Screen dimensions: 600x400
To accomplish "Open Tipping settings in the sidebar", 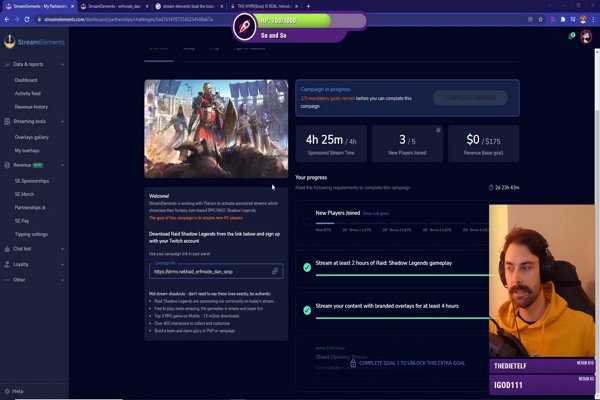I will click(31, 234).
